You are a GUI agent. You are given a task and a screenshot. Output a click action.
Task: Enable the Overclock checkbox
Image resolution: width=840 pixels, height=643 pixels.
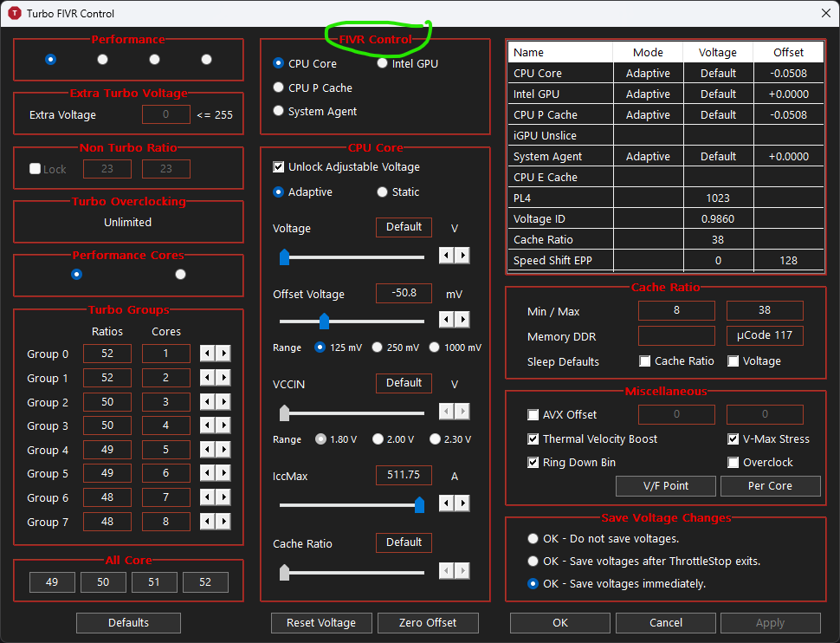(x=733, y=462)
